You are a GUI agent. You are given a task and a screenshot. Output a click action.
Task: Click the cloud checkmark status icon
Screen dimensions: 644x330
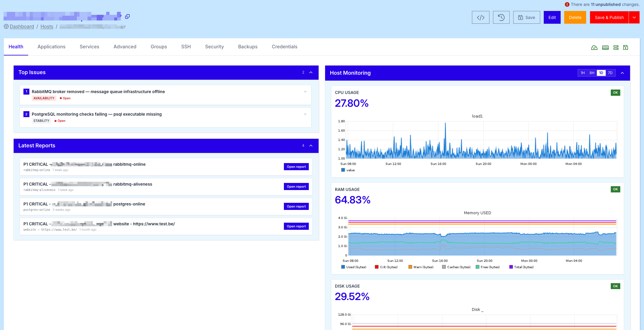click(594, 47)
